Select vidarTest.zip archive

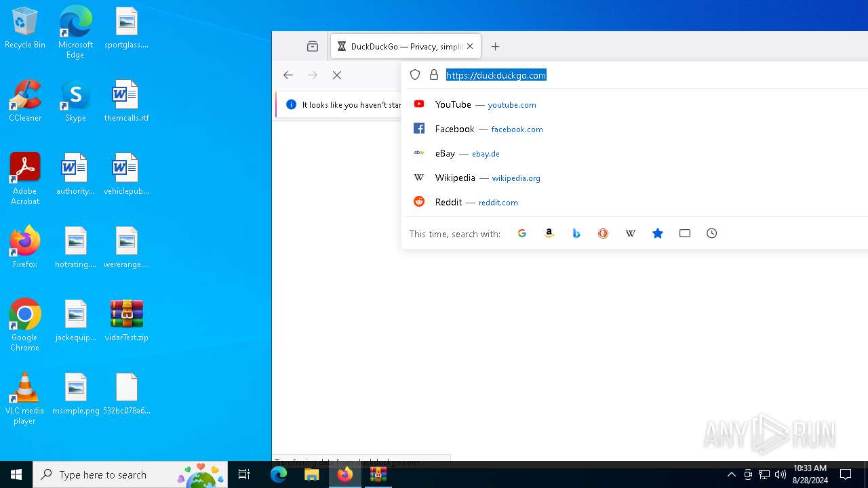[x=127, y=321]
